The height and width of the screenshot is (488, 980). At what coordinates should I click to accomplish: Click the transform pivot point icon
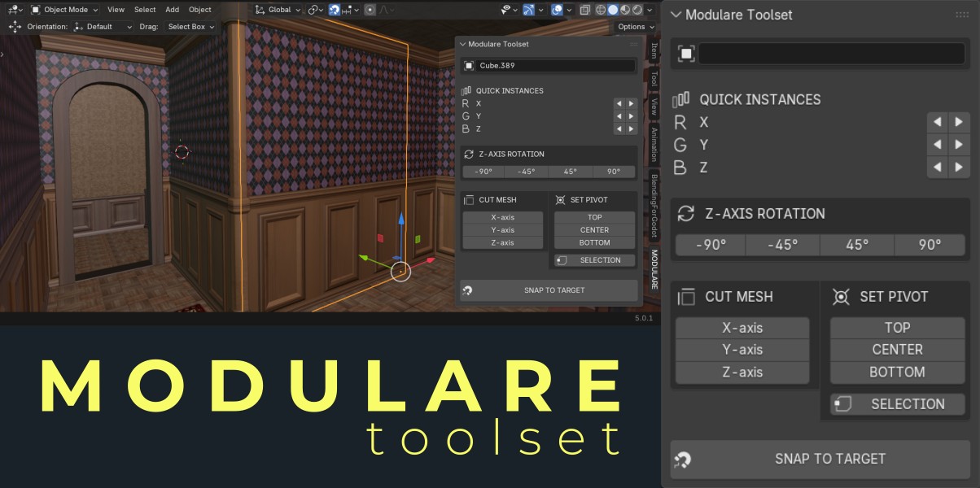click(315, 10)
